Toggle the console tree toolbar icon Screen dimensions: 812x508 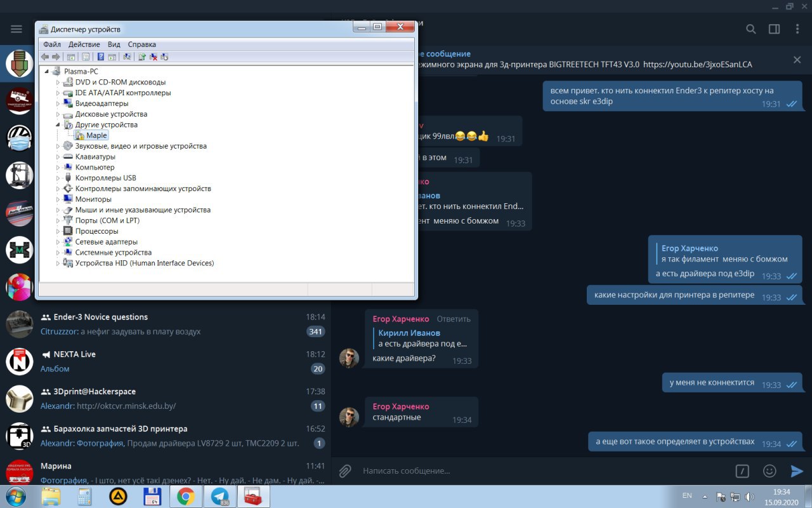(x=70, y=57)
